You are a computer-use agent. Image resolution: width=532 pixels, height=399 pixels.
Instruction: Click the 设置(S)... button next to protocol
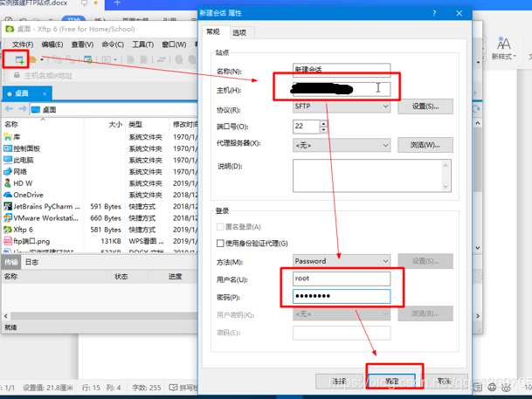(425, 107)
